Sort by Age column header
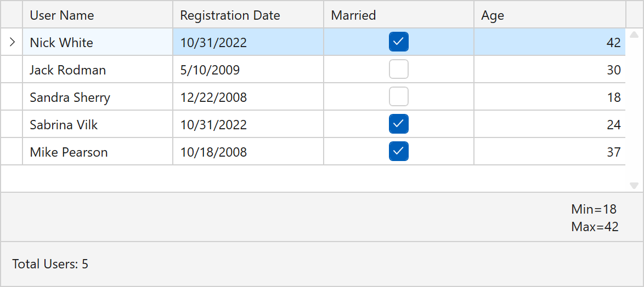This screenshot has height=287, width=644. click(x=550, y=15)
